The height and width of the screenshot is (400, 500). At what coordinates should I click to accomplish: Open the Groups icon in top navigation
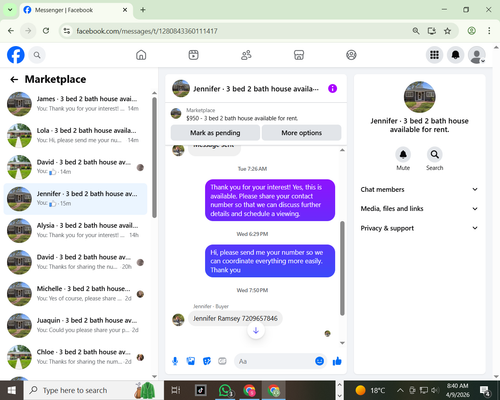tap(351, 55)
